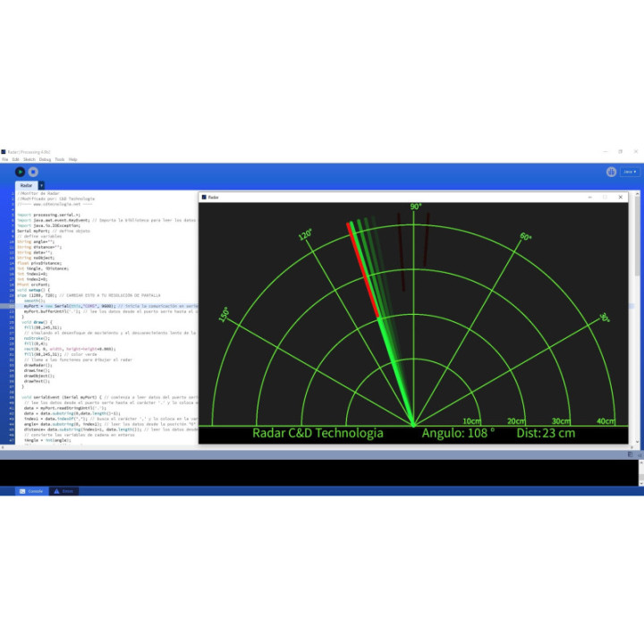Click the 90° label on radar
644x644 pixels.
416,207
